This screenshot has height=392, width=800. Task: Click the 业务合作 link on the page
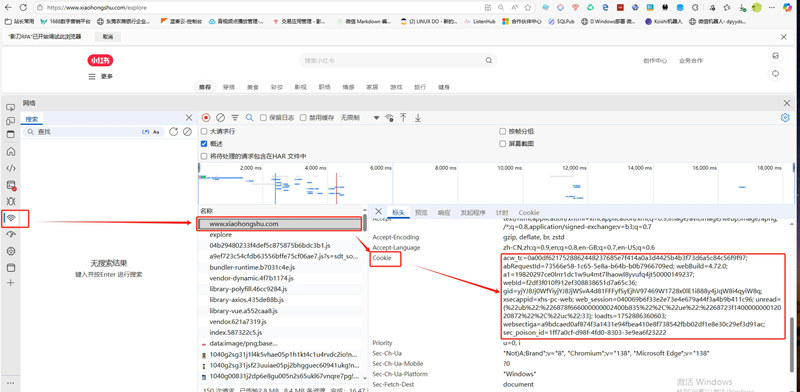pyautogui.click(x=691, y=60)
